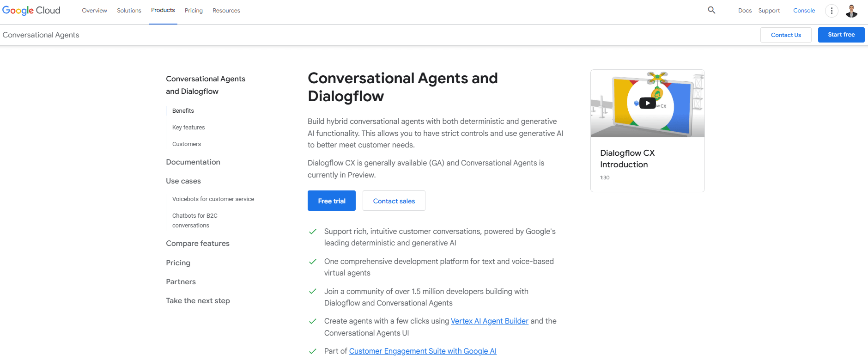
Task: Open Pricing in top navigation bar
Action: [x=194, y=11]
